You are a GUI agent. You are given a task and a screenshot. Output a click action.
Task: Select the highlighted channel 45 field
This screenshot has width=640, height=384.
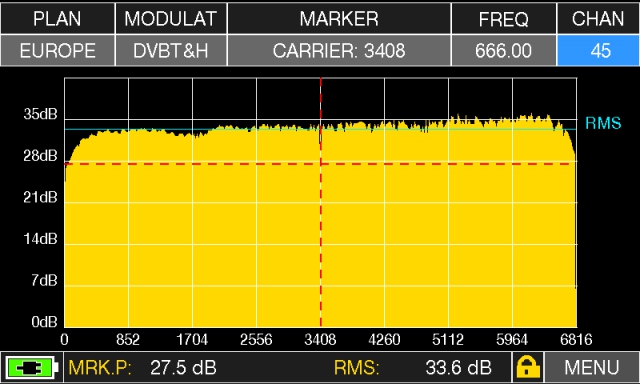[x=598, y=51]
